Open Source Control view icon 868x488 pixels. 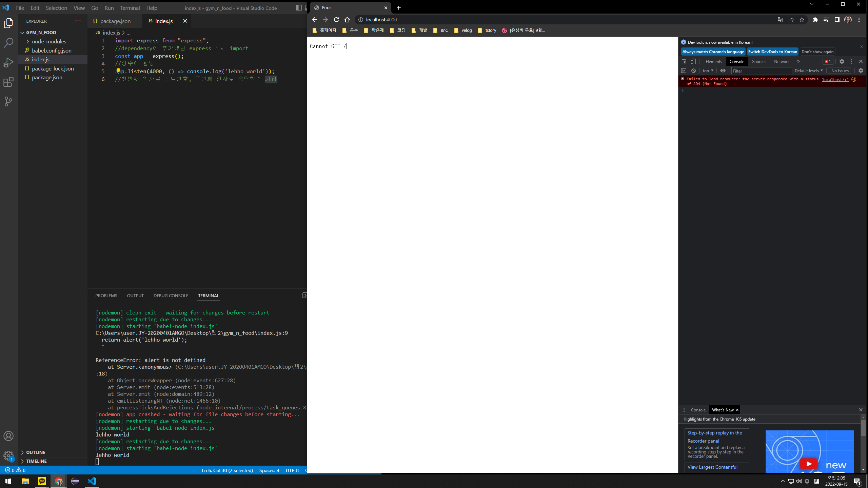pyautogui.click(x=8, y=101)
